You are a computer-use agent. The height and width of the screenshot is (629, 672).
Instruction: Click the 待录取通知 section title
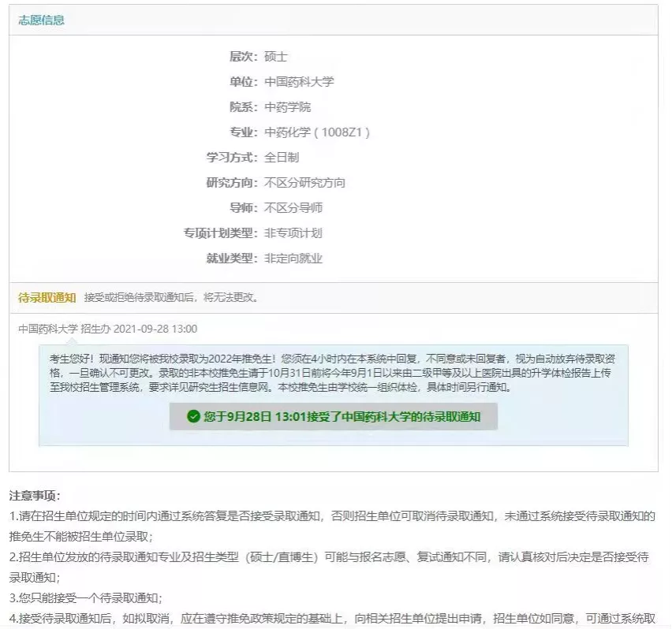coord(47,297)
